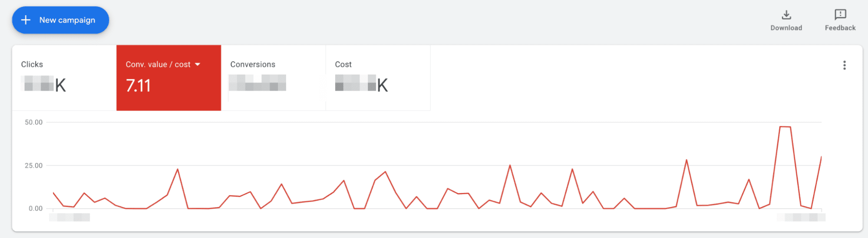Click the New campaign button text
This screenshot has height=238, width=868.
coord(67,20)
